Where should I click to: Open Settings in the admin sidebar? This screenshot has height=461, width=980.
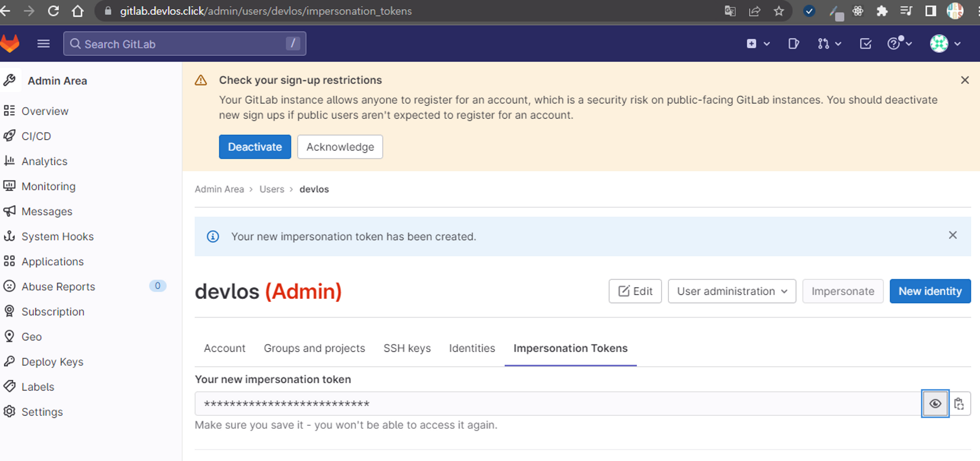point(42,412)
